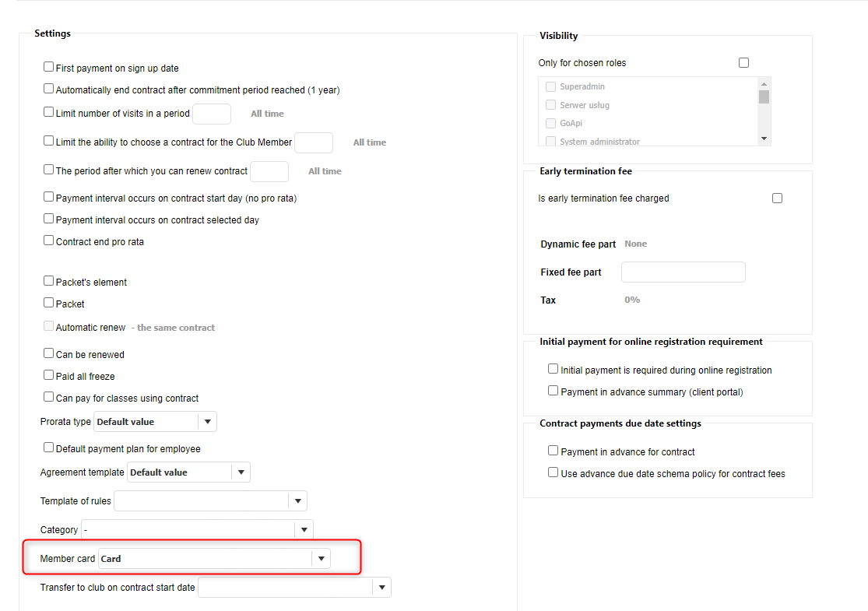Toggle Paid all freeze checkbox
The image size is (868, 611).
pyautogui.click(x=49, y=376)
